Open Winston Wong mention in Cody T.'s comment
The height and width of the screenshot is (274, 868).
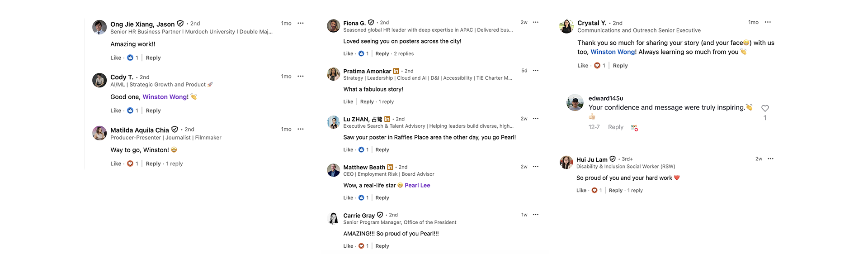(x=165, y=97)
